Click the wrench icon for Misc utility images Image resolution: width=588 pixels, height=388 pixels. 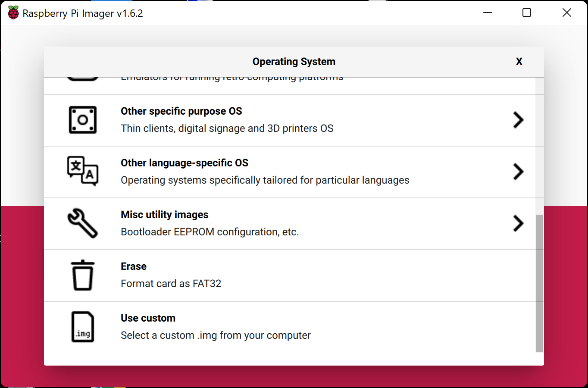pos(82,223)
